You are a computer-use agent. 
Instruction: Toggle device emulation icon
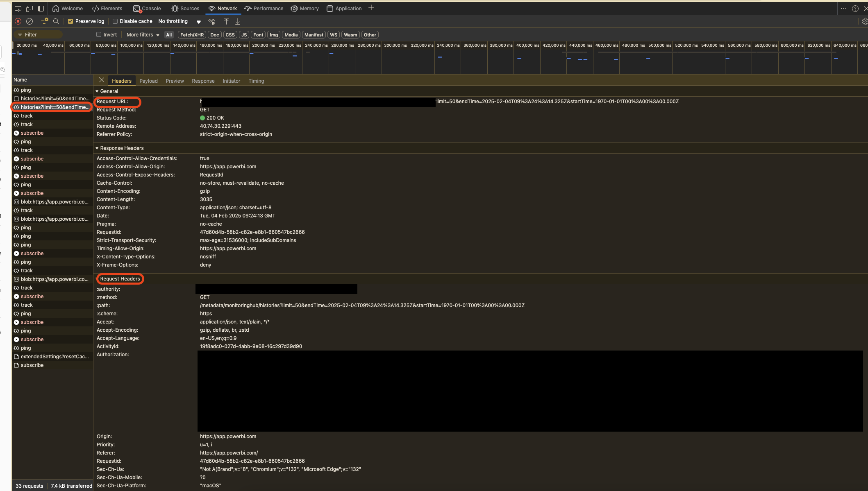coord(30,8)
